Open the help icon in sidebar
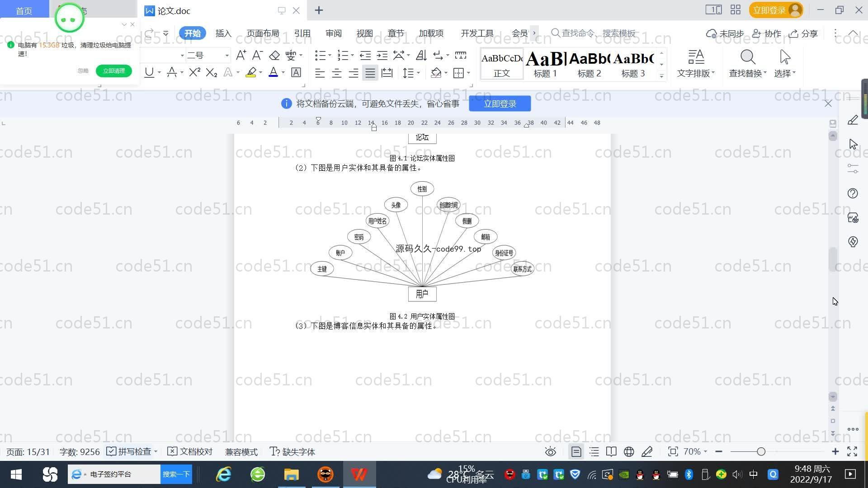This screenshot has width=868, height=488. click(853, 193)
